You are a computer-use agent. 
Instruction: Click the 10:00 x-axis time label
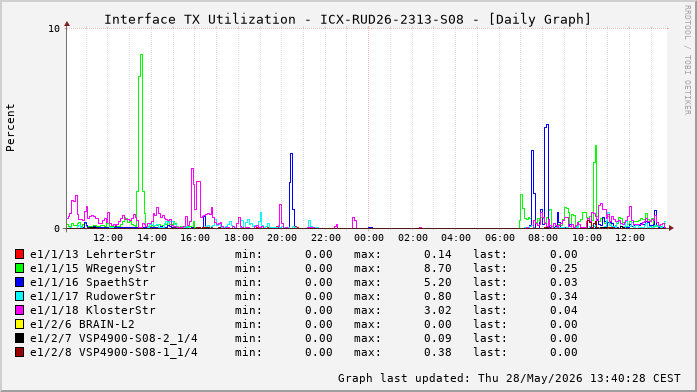click(586, 238)
